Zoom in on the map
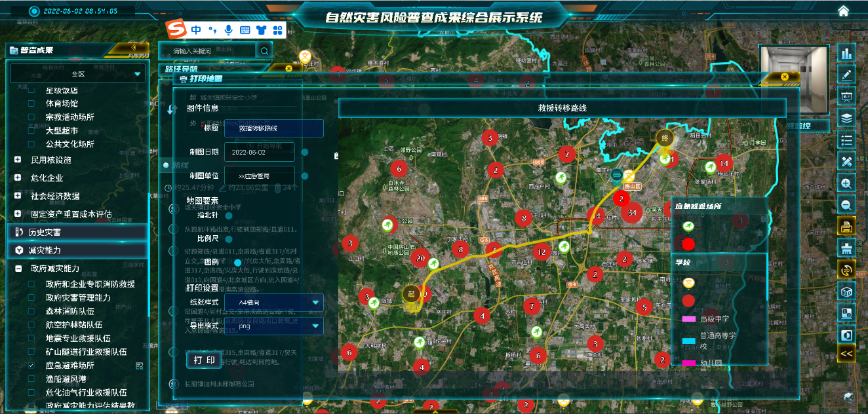The image size is (868, 414). click(847, 183)
